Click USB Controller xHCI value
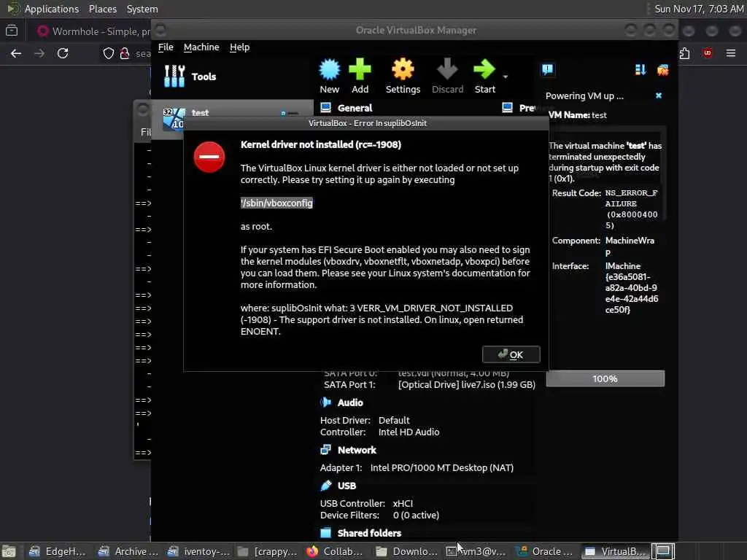 click(x=403, y=504)
